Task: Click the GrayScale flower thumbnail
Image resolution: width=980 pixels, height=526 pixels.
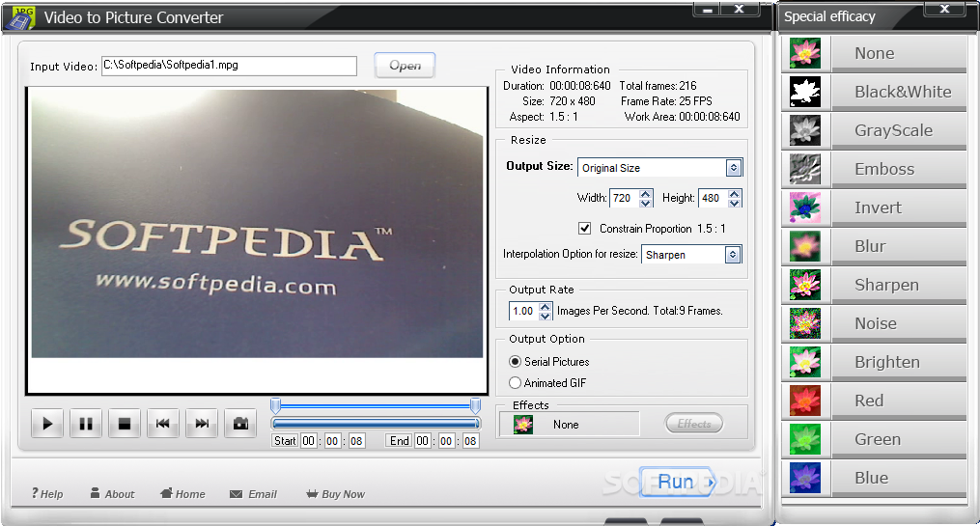Action: [805, 130]
